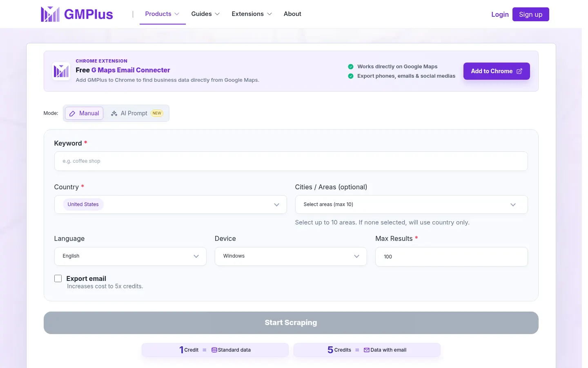Open the Guides menu
588x368 pixels.
(206, 14)
